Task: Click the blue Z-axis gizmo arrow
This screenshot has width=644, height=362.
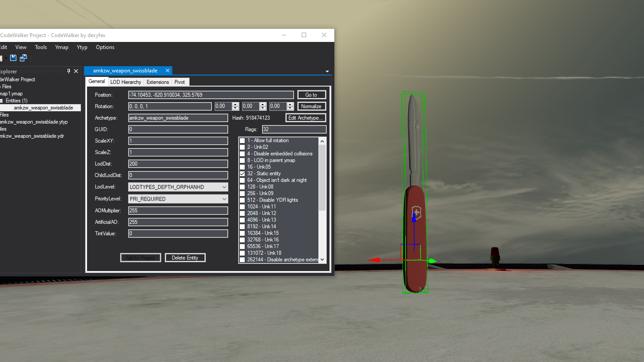Action: (x=414, y=216)
